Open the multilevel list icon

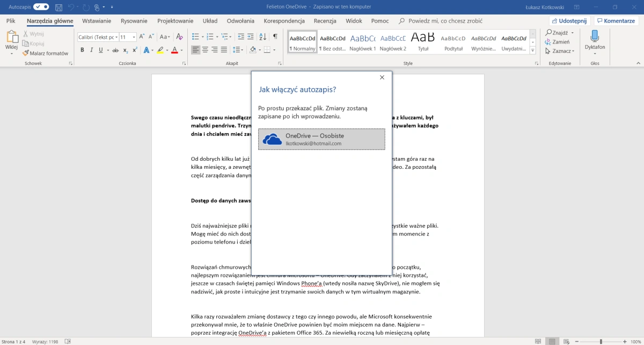[225, 37]
